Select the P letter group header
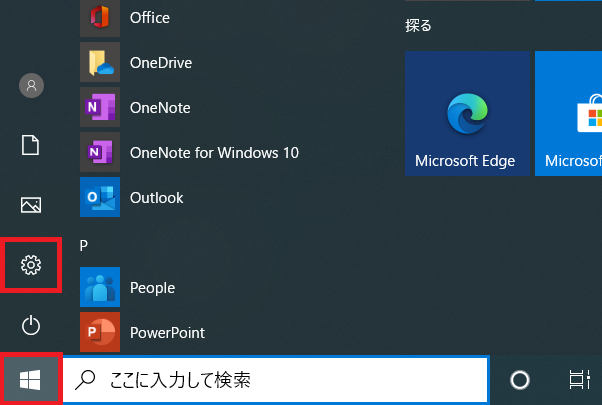Image resolution: width=602 pixels, height=405 pixels. 84,245
